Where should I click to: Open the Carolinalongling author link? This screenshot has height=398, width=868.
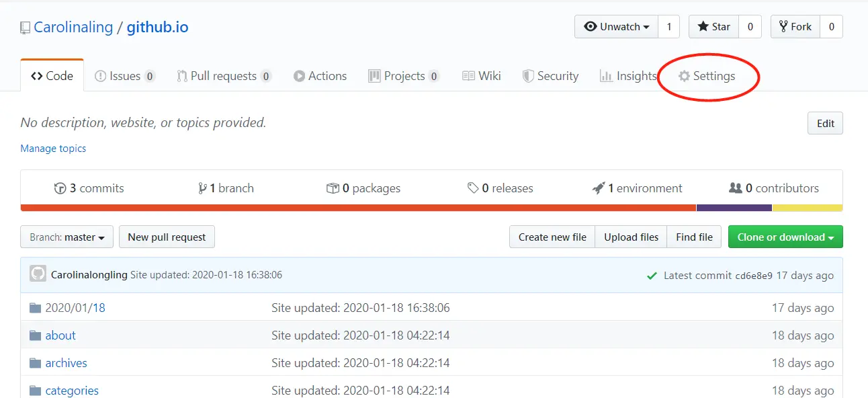coord(89,275)
